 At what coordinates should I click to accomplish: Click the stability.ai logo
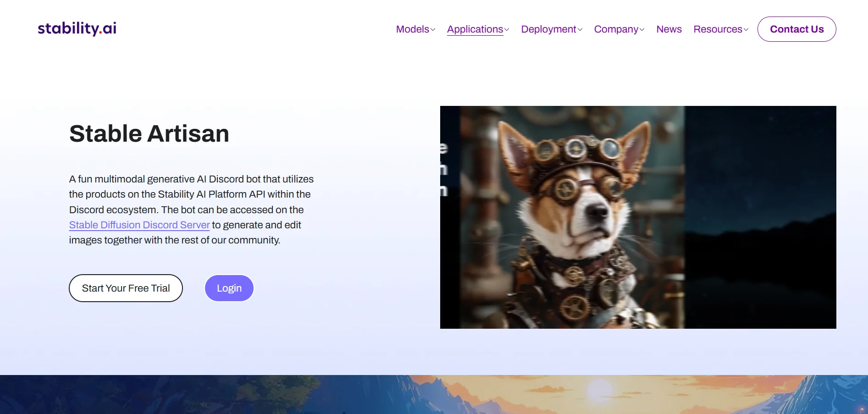pos(77,28)
